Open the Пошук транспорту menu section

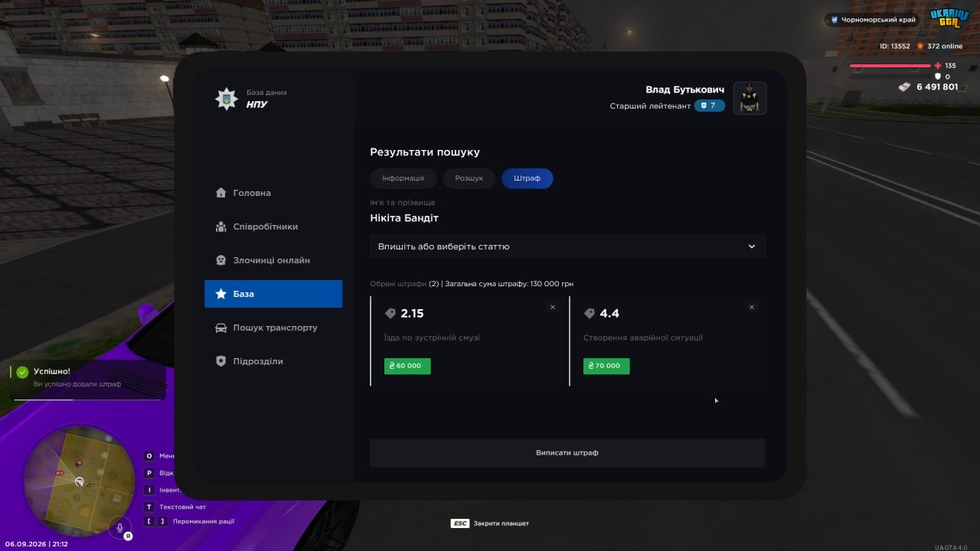click(x=273, y=328)
